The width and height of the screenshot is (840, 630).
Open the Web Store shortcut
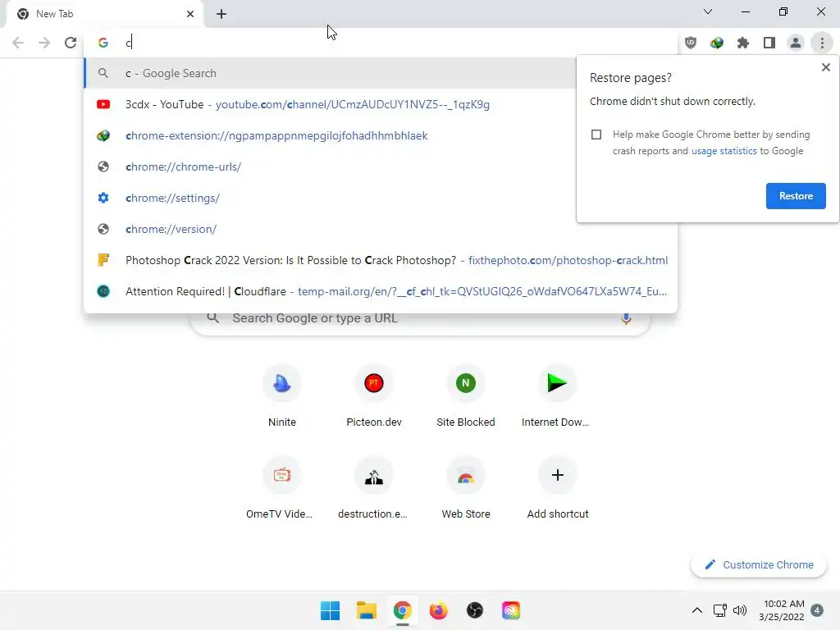point(466,489)
